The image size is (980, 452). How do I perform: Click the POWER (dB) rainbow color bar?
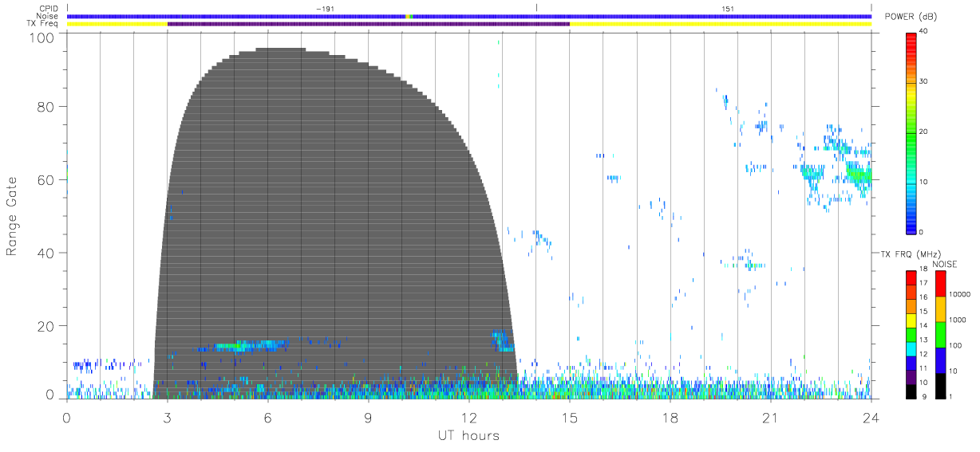(x=911, y=132)
